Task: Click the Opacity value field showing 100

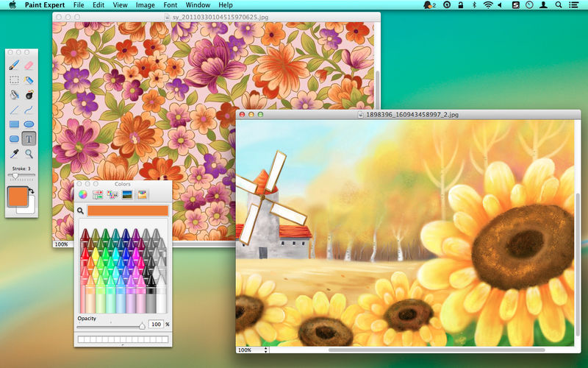Action: [x=156, y=324]
